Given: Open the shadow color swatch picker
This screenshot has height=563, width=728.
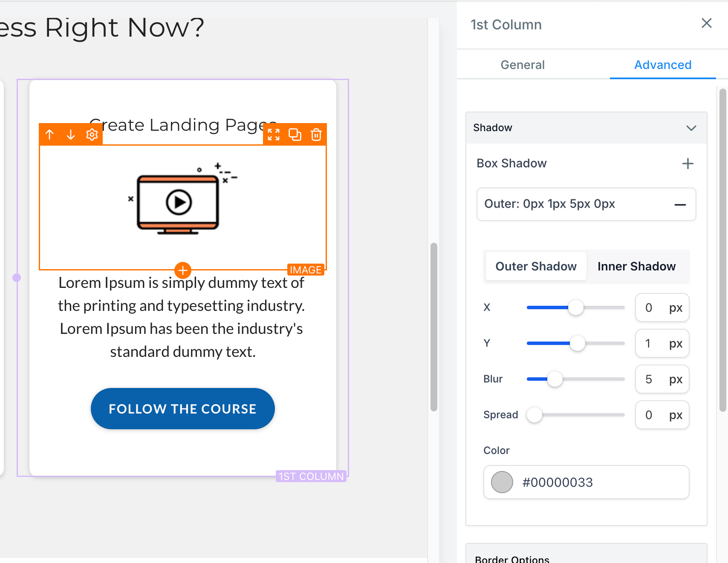Looking at the screenshot, I should point(502,482).
